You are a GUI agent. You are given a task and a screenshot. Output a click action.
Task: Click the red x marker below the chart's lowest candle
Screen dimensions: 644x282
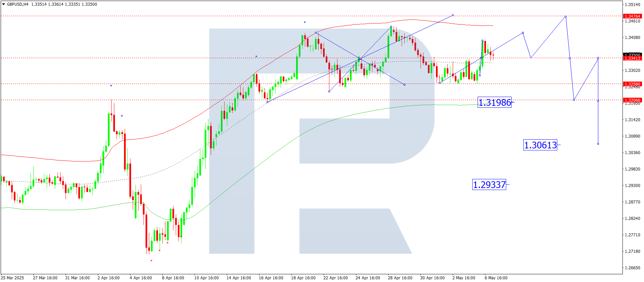[151, 261]
